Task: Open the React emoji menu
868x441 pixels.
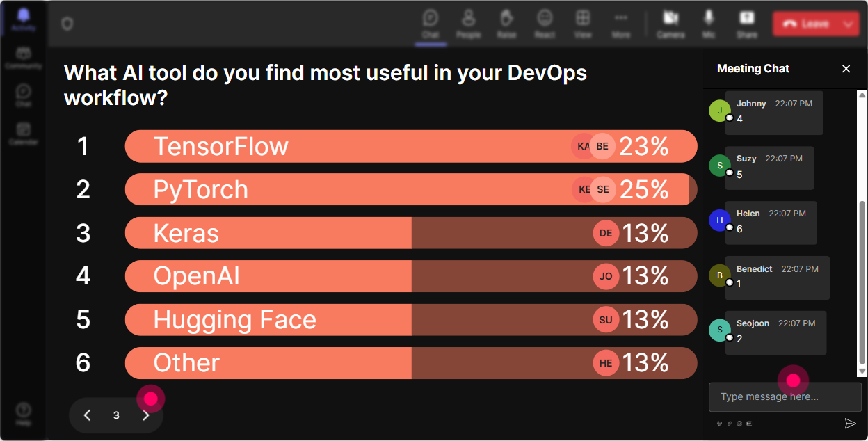Action: (545, 24)
